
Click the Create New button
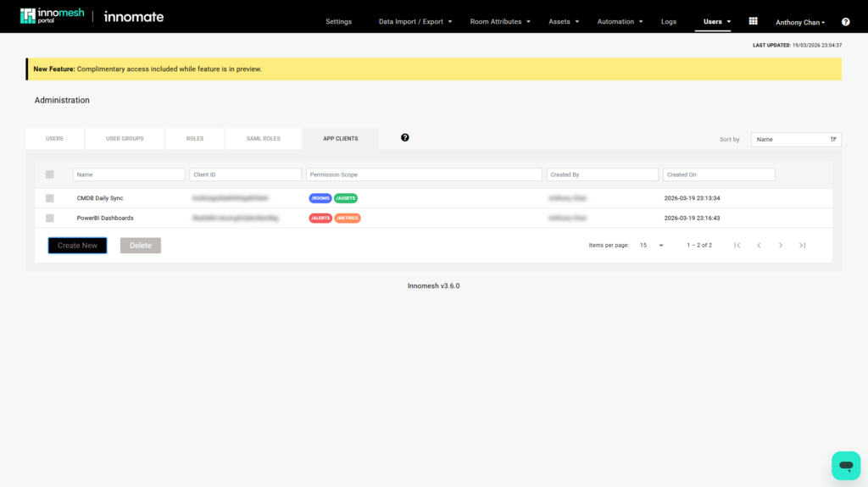[77, 246]
